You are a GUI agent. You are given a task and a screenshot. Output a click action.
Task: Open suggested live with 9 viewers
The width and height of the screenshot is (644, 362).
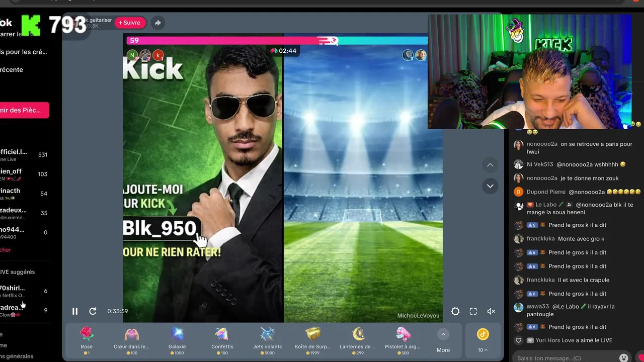point(25,311)
